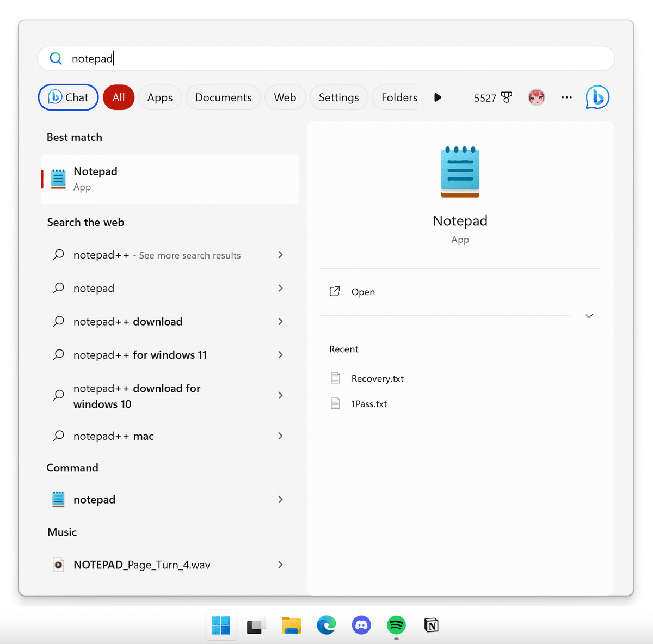Image resolution: width=653 pixels, height=644 pixels.
Task: Click in the search text field
Action: [x=326, y=58]
